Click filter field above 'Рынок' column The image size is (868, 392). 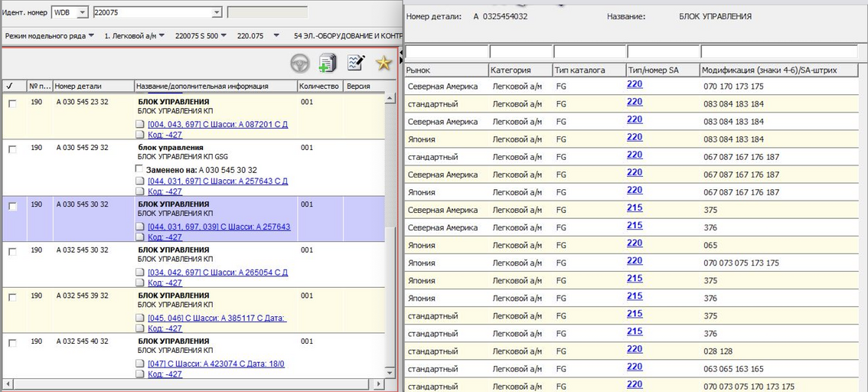(447, 51)
